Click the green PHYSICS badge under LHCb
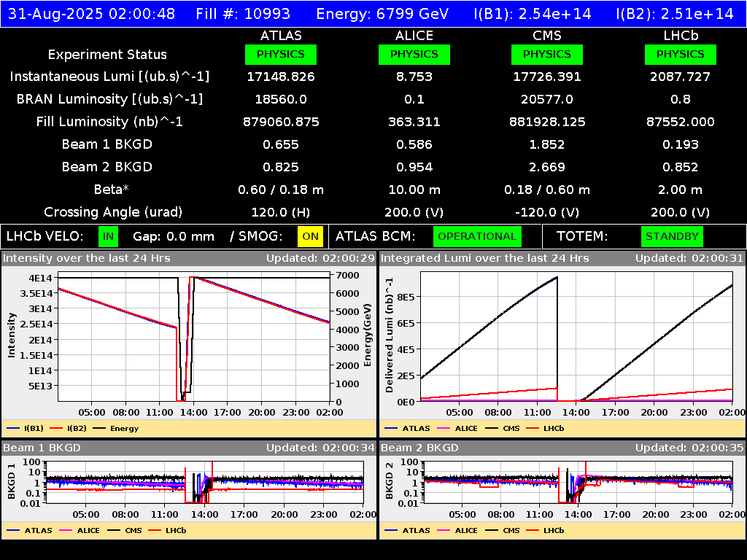747x560 pixels. point(681,54)
